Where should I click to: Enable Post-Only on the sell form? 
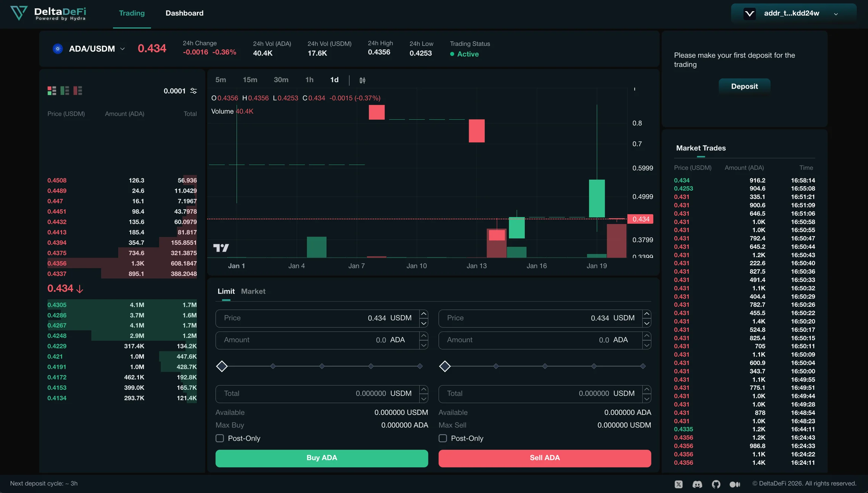443,438
